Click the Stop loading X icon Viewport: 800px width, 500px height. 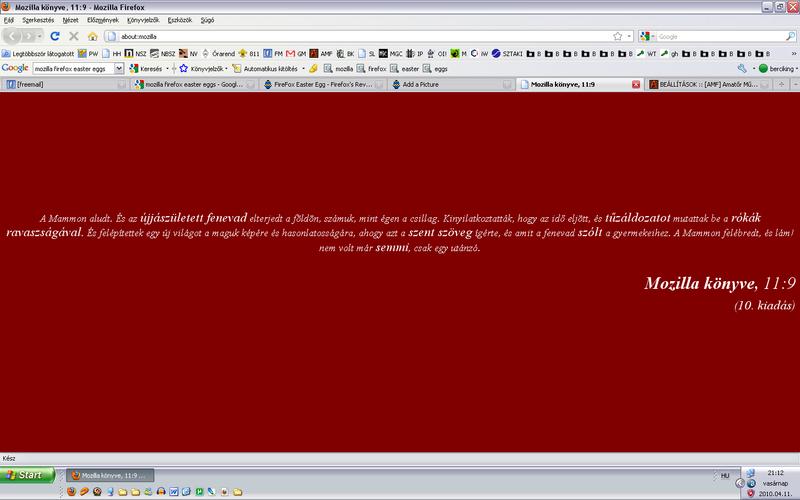click(x=73, y=36)
